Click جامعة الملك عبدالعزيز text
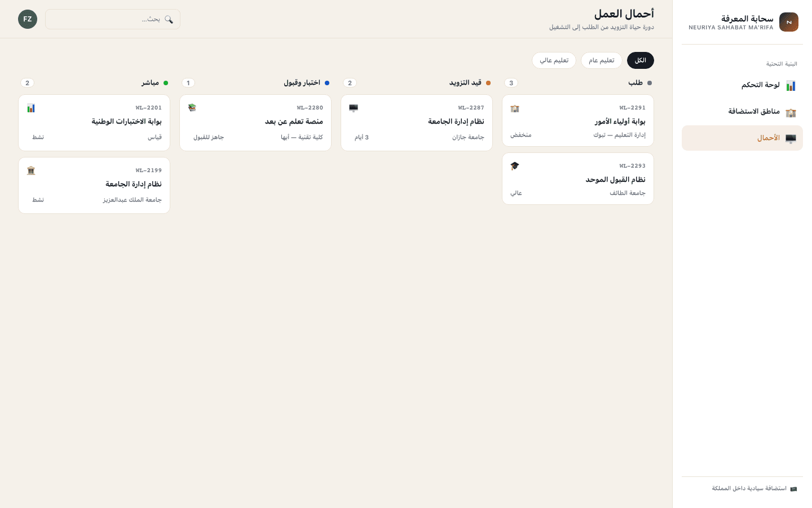 click(132, 200)
